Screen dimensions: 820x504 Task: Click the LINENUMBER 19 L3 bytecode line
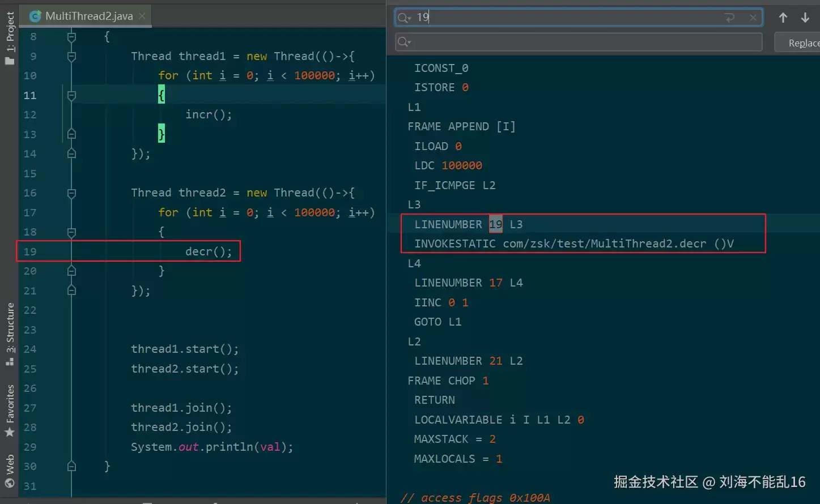click(x=468, y=224)
